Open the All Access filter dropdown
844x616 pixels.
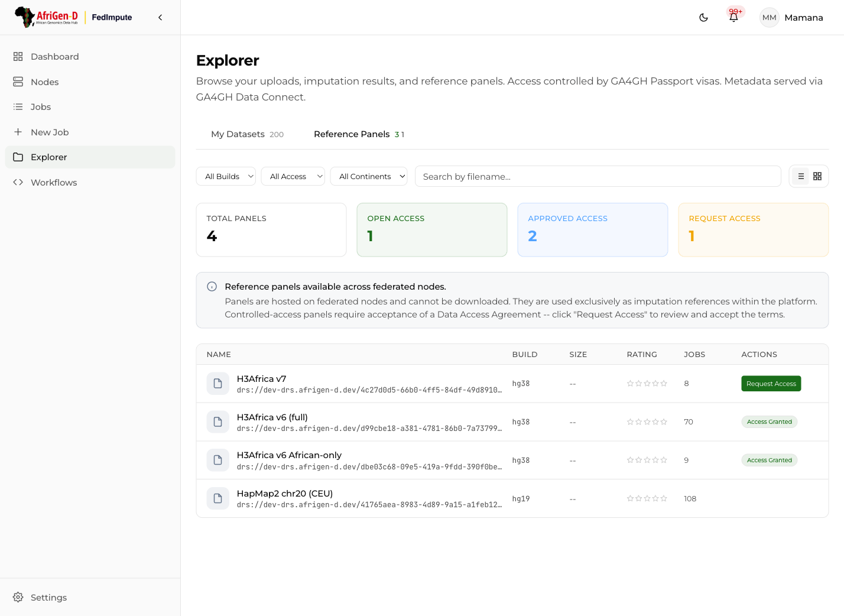point(293,176)
